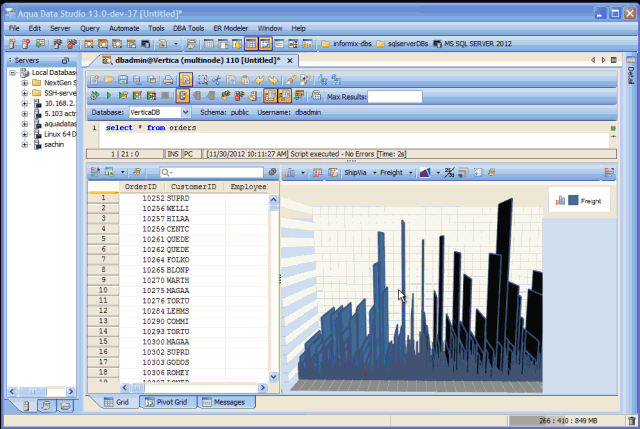This screenshot has width=640, height=429.
Task: Click the printer-like icon before Max Results
Action: pos(316,96)
